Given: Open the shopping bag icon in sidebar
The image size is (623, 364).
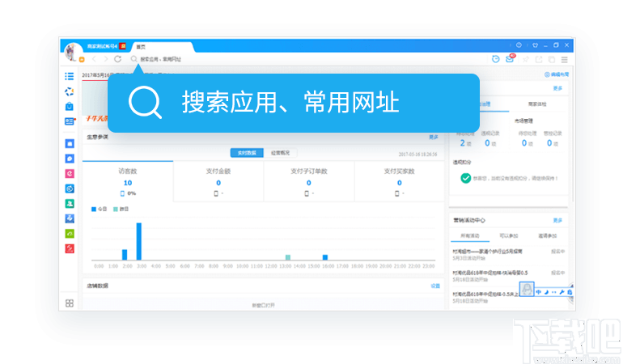Looking at the screenshot, I should (x=70, y=107).
